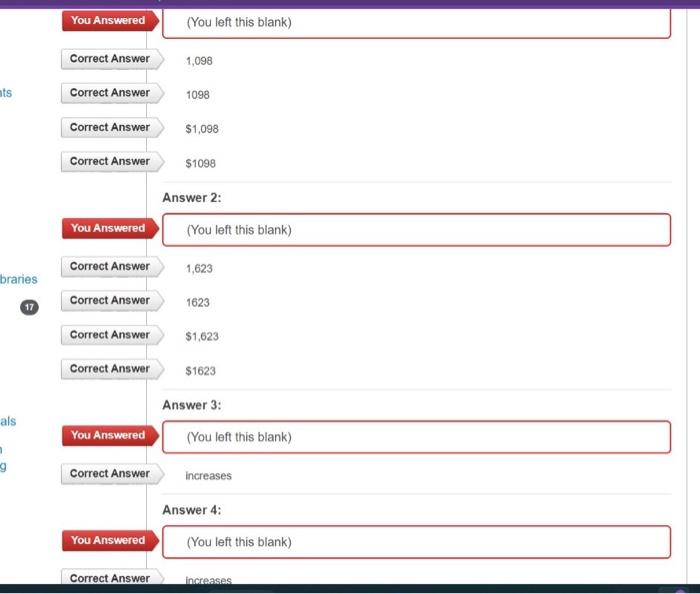This screenshot has height=594, width=700.
Task: Click the blank answer field under Answer 2
Action: 417,230
